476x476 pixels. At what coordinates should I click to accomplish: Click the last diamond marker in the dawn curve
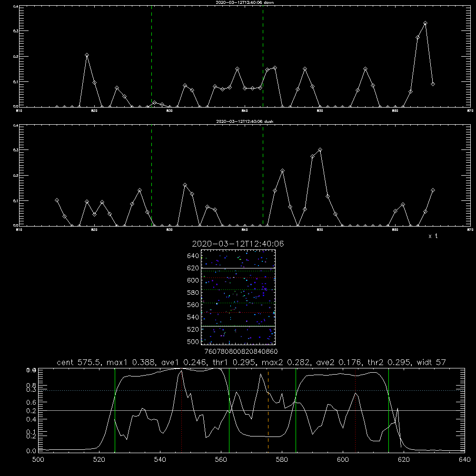click(x=433, y=84)
